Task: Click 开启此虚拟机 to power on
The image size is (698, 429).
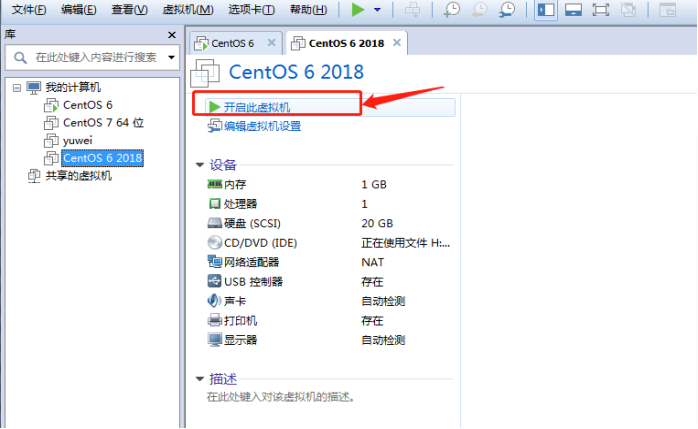Action: 256,107
